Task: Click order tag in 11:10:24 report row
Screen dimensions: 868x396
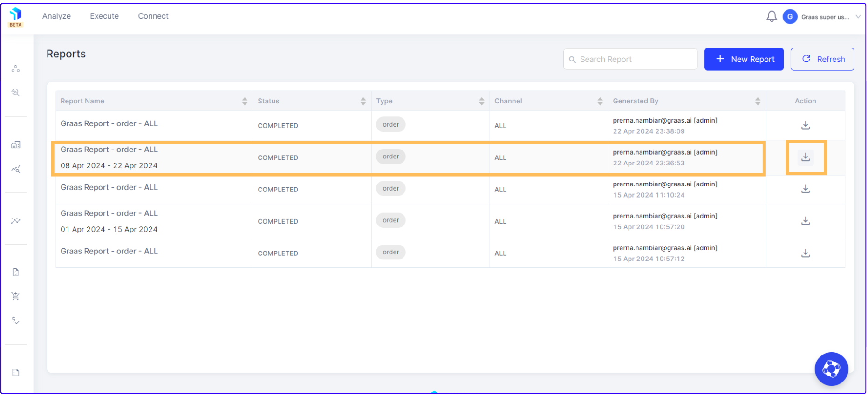Action: [x=391, y=188]
